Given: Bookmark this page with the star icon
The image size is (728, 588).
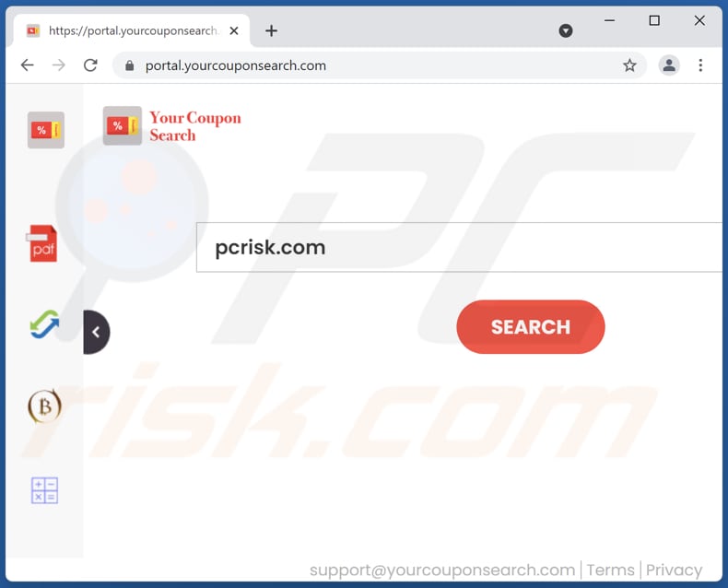Looking at the screenshot, I should (x=629, y=65).
